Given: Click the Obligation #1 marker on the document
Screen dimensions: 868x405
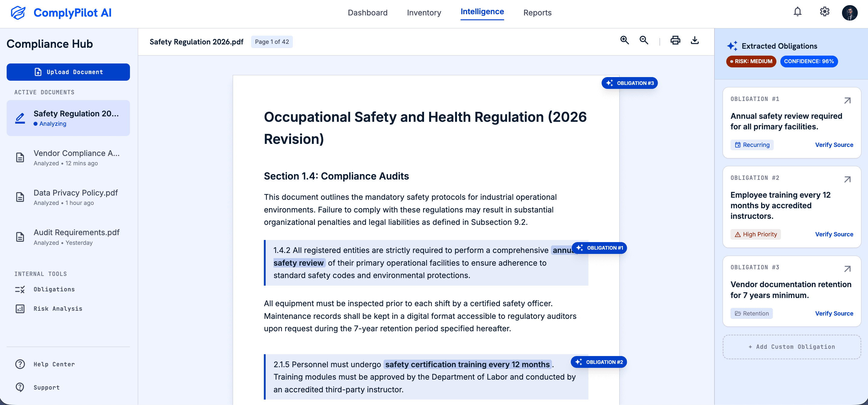Looking at the screenshot, I should (599, 248).
